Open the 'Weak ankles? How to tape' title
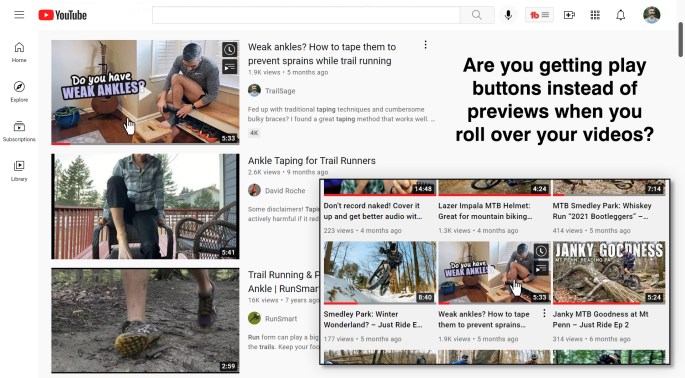 tap(322, 54)
